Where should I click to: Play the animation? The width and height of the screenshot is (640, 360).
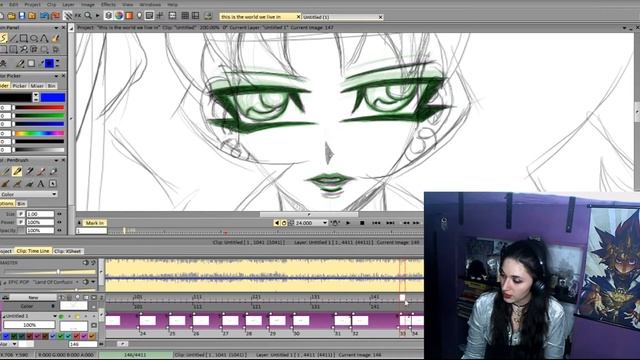348,223
